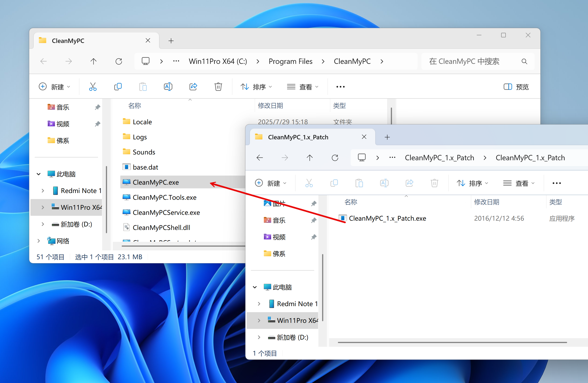
Task: Click the Rename icon in CleanMyPC toolbar
Action: pos(168,87)
